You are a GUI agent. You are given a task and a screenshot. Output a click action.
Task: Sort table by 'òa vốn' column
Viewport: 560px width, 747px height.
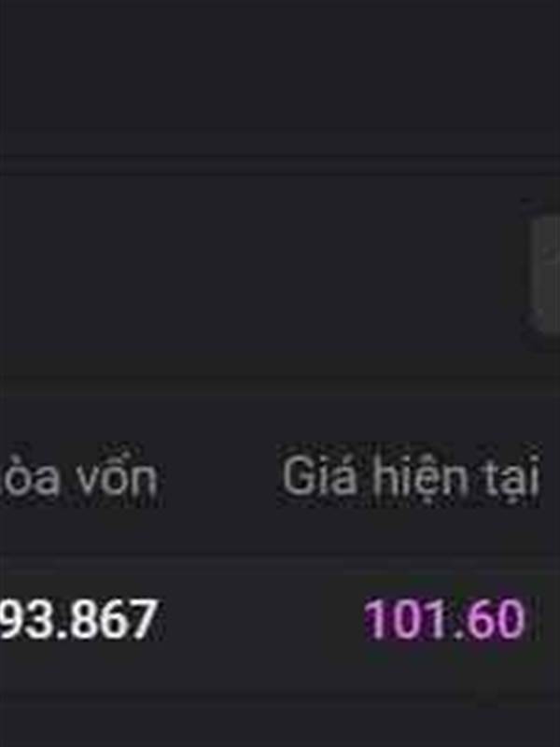pyautogui.click(x=78, y=475)
